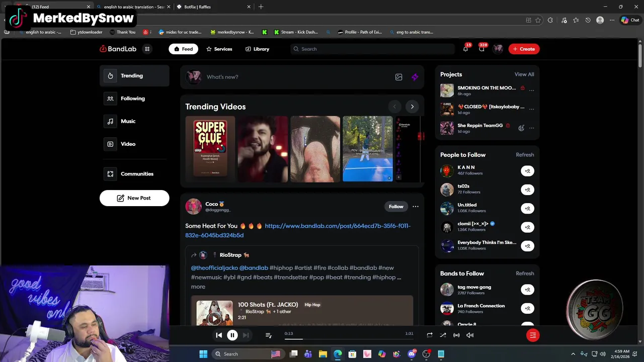Open the more options menu on Coco's post
The image size is (644, 362).
tap(416, 207)
